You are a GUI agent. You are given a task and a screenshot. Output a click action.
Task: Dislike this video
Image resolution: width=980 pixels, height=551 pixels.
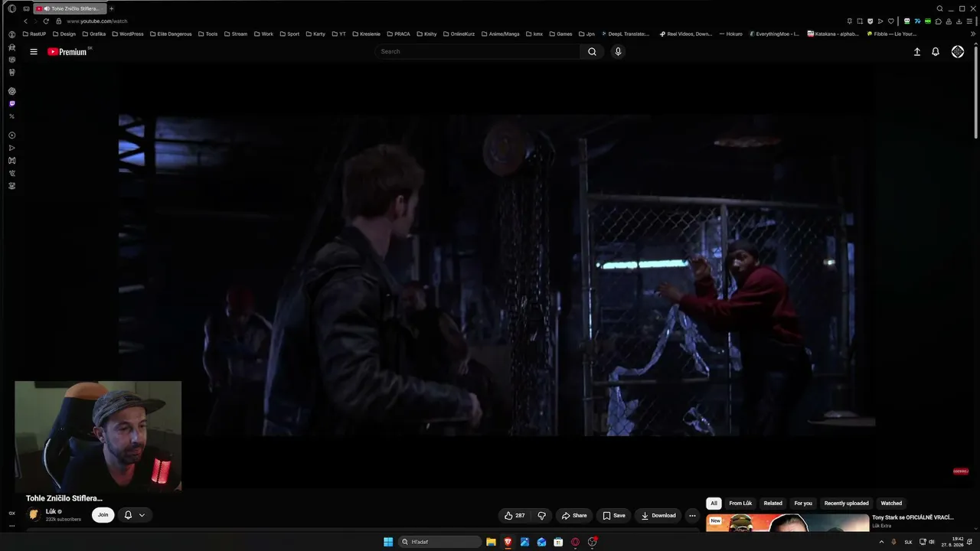click(x=541, y=516)
